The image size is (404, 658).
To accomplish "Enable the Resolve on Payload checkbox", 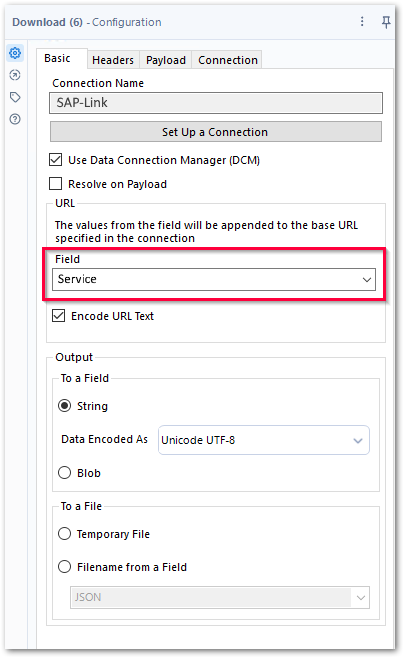I will coord(56,184).
